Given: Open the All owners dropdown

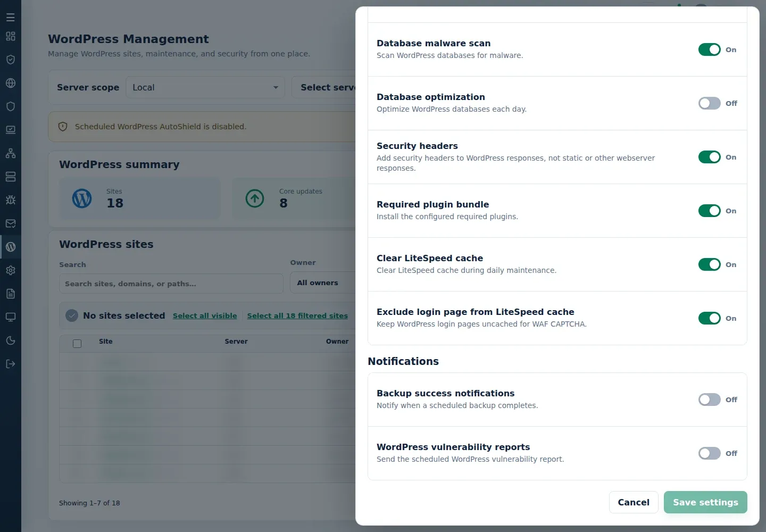Looking at the screenshot, I should 323,282.
